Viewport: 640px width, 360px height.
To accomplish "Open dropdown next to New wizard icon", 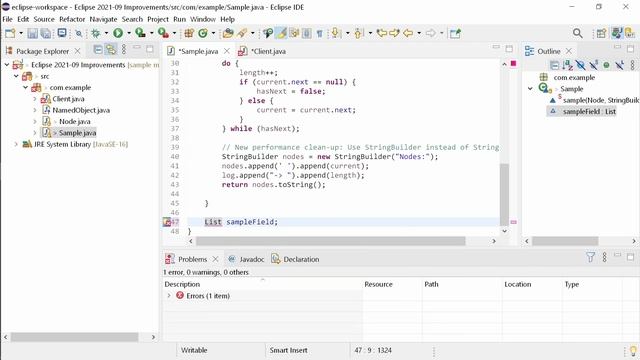I will pyautogui.click(x=21, y=33).
